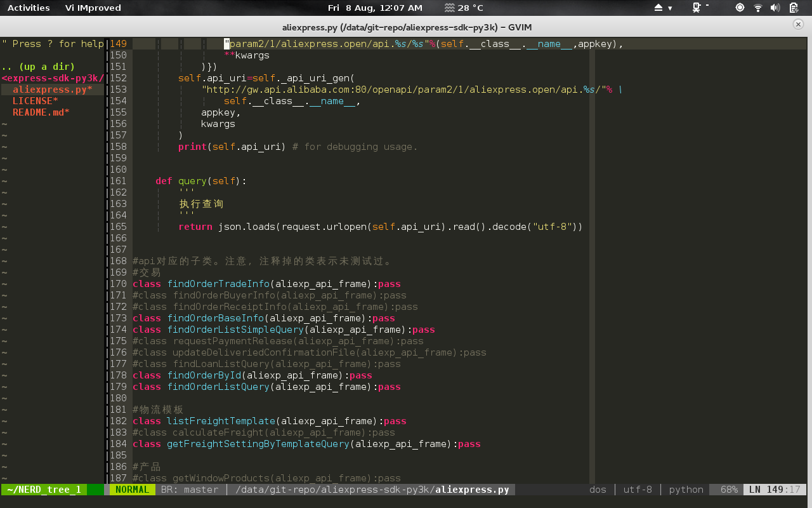The width and height of the screenshot is (812, 508).
Task: Click the dos file format indicator
Action: pyautogui.click(x=598, y=490)
